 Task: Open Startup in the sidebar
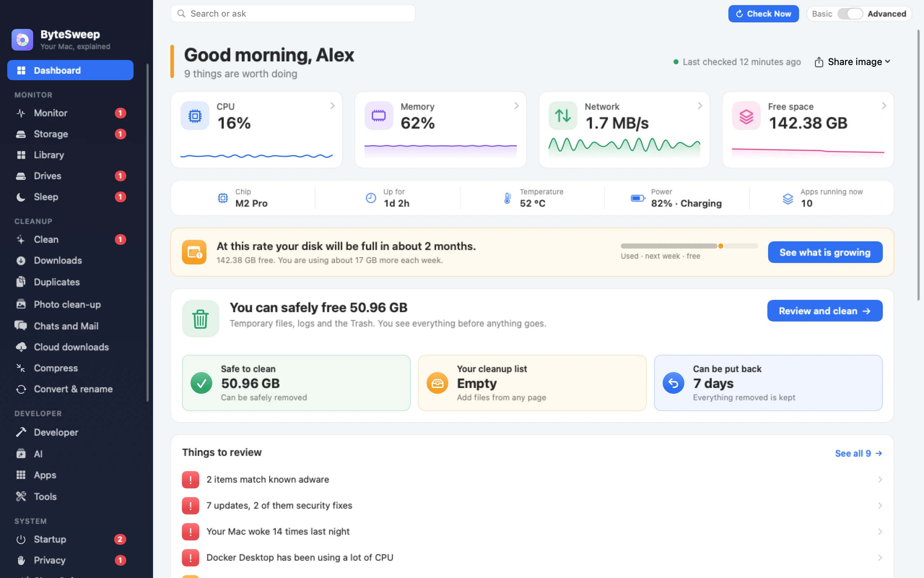(x=70, y=539)
